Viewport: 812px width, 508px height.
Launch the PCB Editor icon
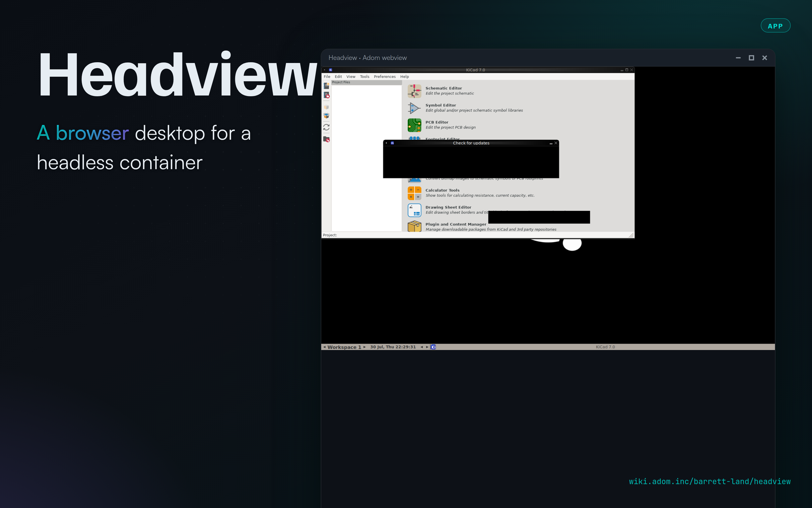[414, 125]
